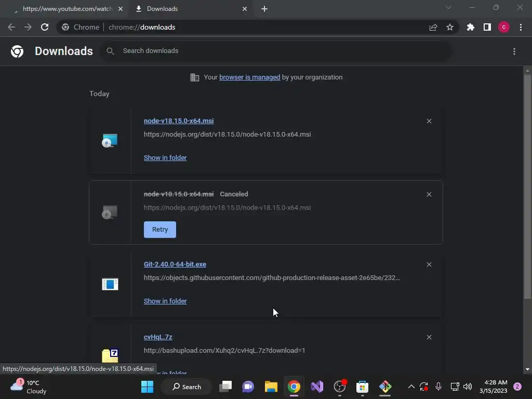Bookmark this page with the star icon
532x399 pixels.
[450, 27]
